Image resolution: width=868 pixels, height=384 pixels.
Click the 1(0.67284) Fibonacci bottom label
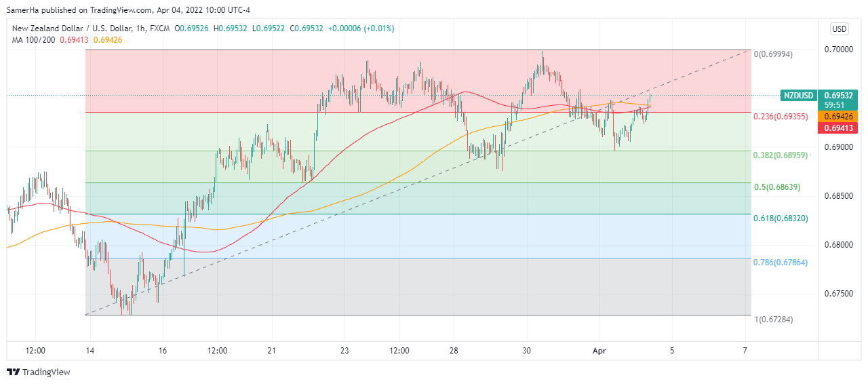[x=773, y=319]
